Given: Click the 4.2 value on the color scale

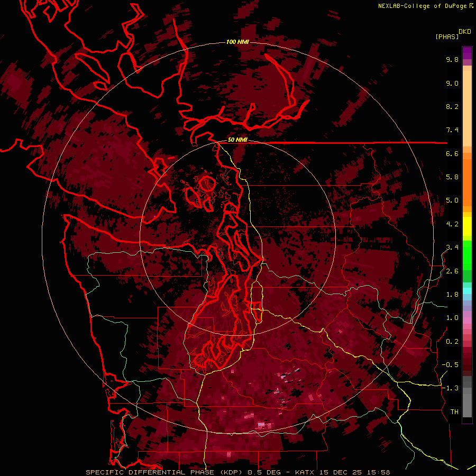Looking at the screenshot, I should [452, 224].
